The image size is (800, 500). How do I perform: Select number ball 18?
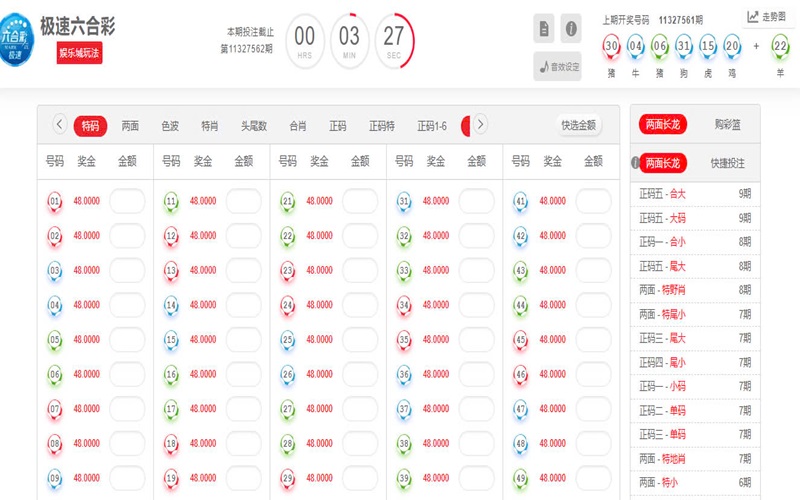click(x=171, y=444)
